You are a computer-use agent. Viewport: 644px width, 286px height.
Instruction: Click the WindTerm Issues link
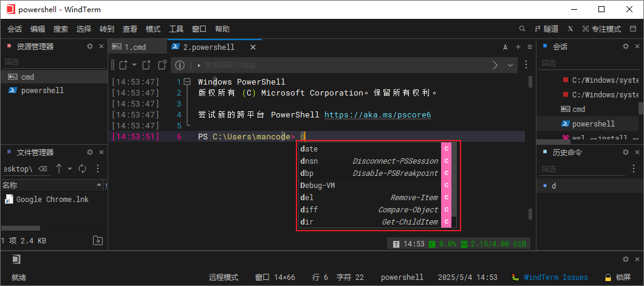pos(555,277)
